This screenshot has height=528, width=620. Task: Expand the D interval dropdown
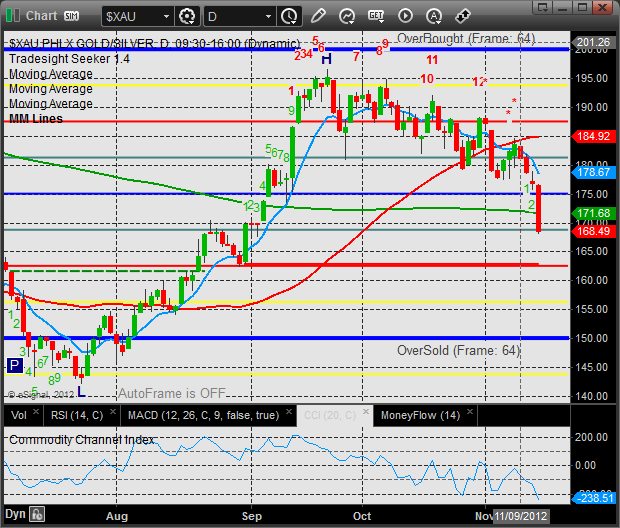(x=268, y=16)
